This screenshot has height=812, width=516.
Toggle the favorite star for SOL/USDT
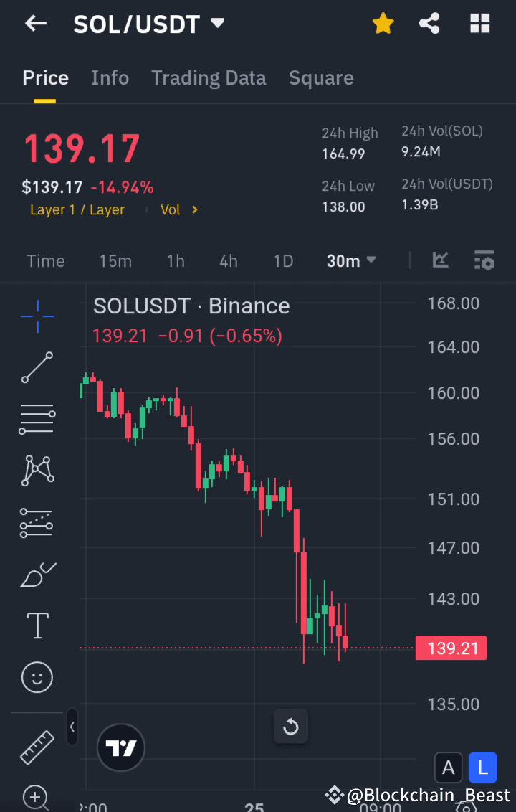coord(383,23)
